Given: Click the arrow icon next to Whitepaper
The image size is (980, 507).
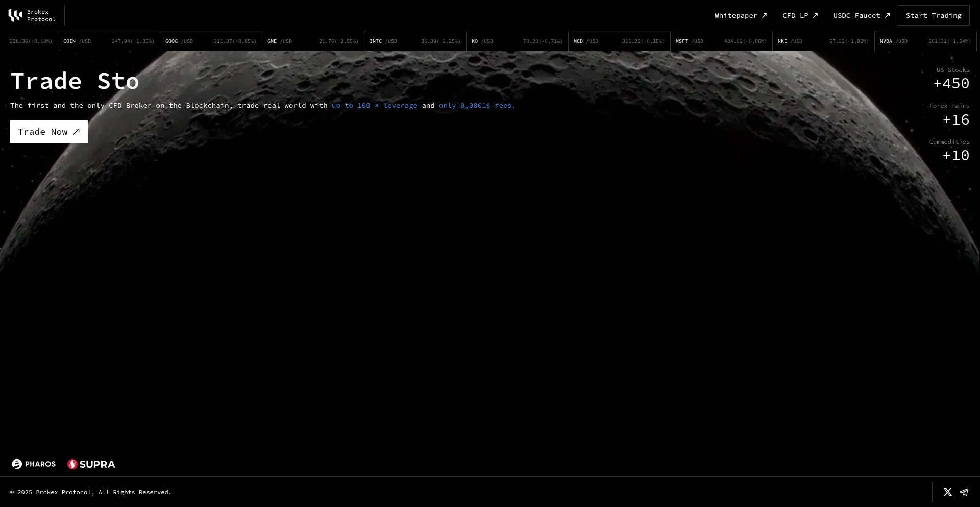Looking at the screenshot, I should click(x=765, y=16).
